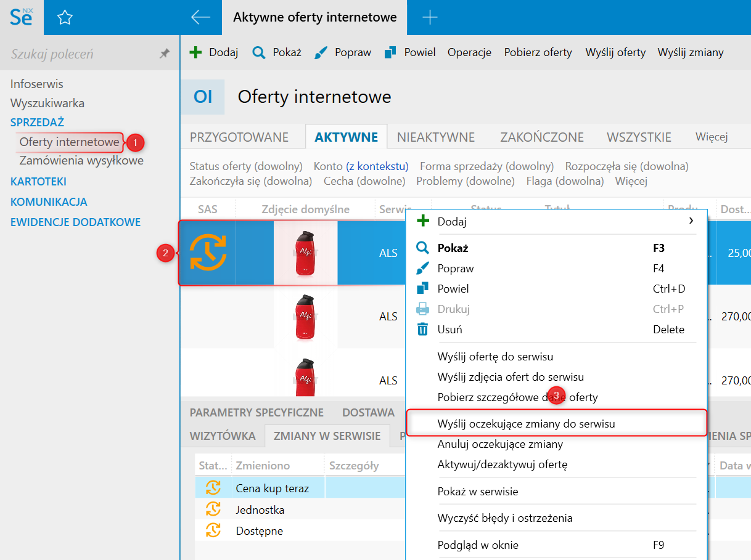Open the Problemy (dowolne) filter
Screen dimensions: 751x560
[466, 181]
